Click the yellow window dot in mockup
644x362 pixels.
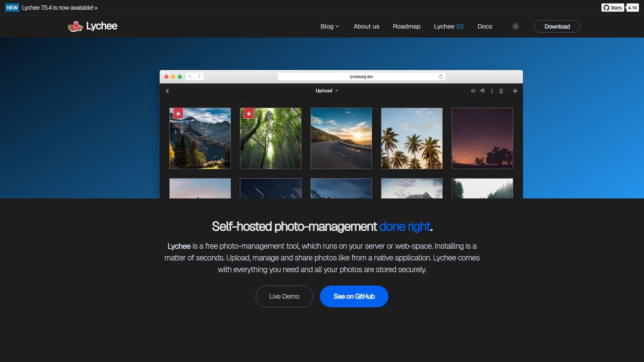pyautogui.click(x=173, y=77)
